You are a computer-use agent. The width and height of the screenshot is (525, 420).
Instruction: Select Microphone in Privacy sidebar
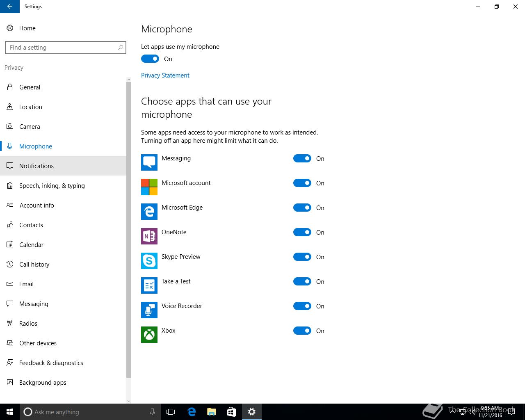(63, 146)
